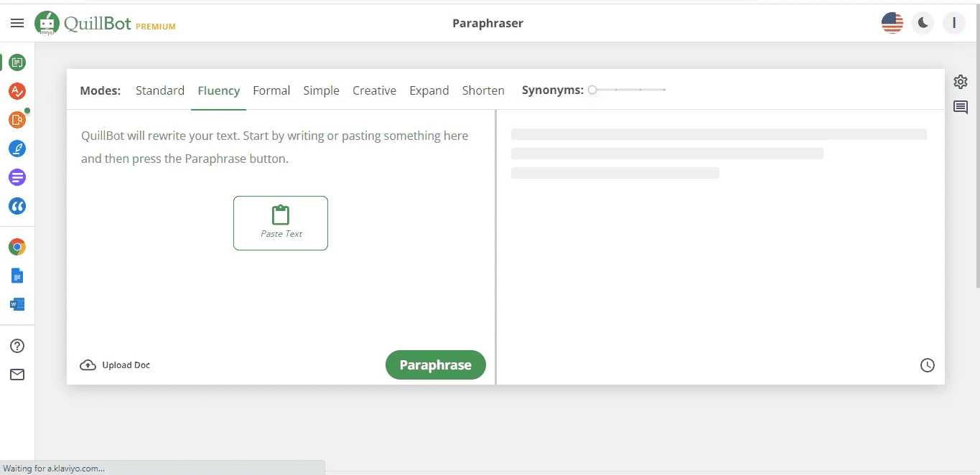This screenshot has height=475, width=980.
Task: Open the Word add-in sidebar icon
Action: [17, 304]
